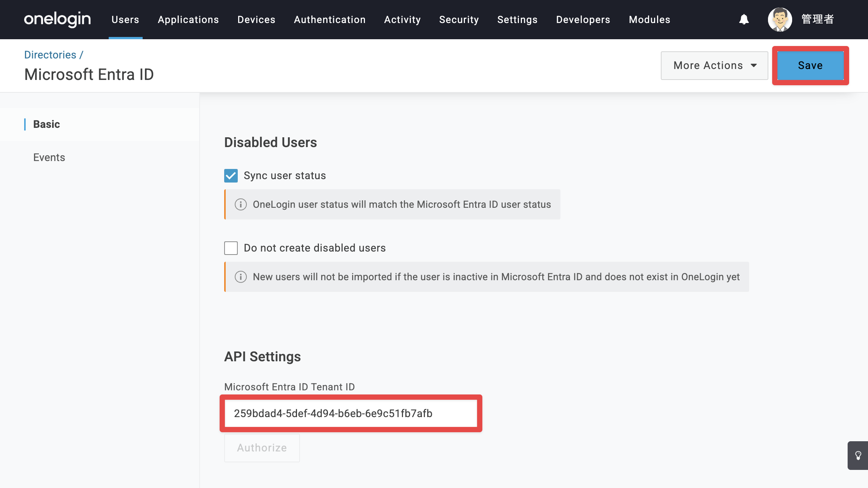
Task: Click the Disabled Users heading
Action: [271, 143]
